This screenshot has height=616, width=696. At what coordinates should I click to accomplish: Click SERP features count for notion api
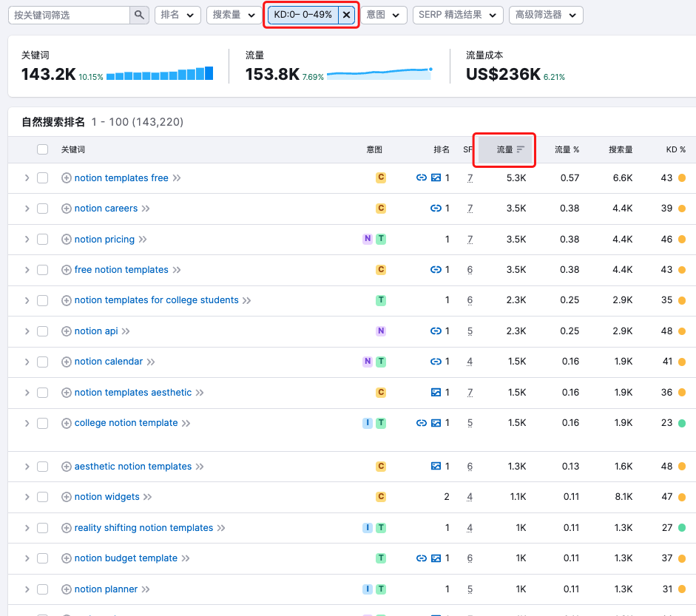click(x=470, y=331)
